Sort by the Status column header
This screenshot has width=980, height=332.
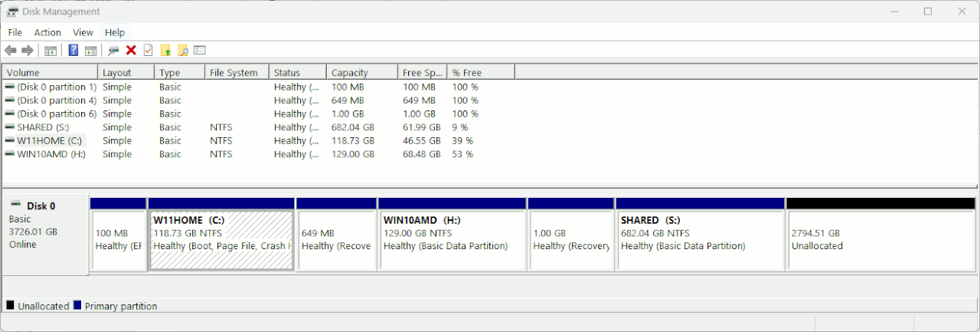coord(297,72)
